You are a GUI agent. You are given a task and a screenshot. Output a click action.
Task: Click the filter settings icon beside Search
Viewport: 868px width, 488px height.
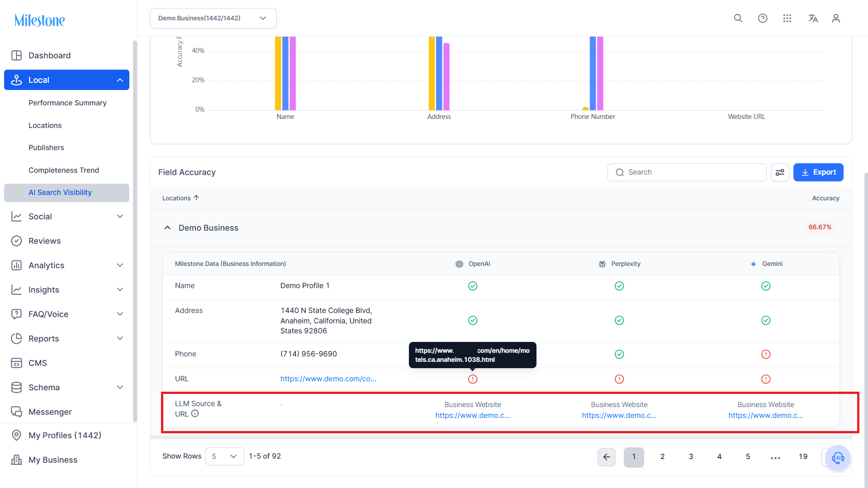coord(780,172)
